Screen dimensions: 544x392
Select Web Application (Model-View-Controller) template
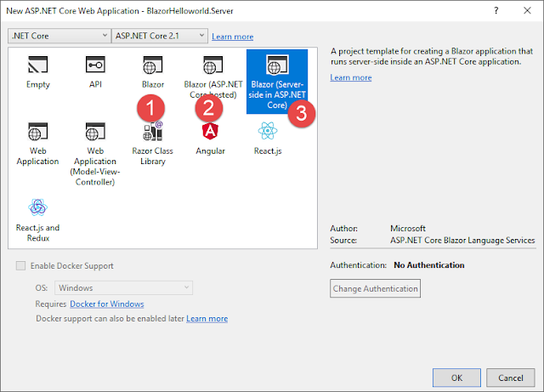(95, 154)
